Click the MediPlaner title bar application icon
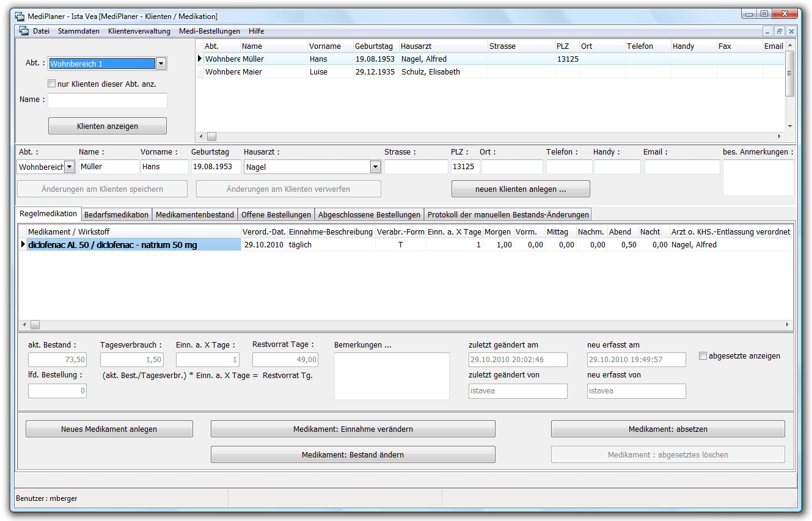812x521 pixels. [x=20, y=16]
